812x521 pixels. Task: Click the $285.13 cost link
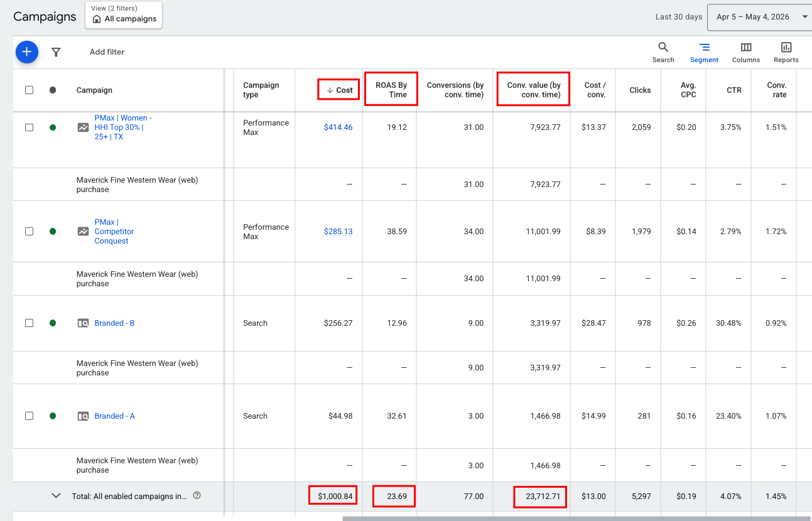[x=338, y=232]
